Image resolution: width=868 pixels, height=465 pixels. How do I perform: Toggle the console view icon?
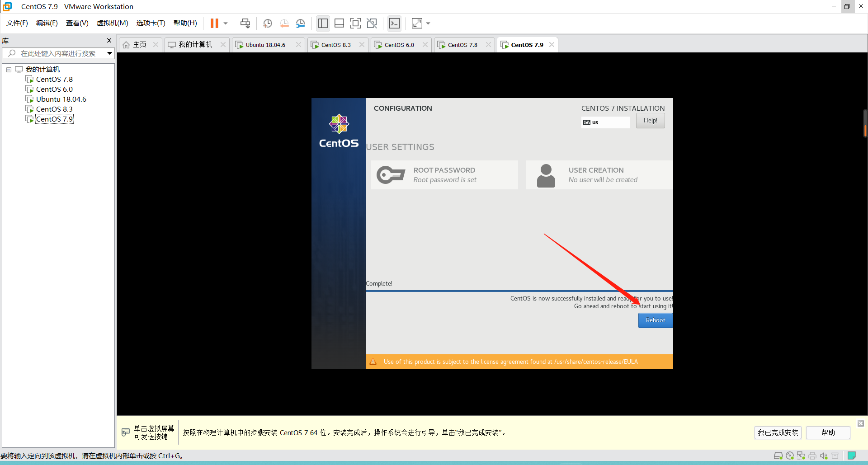click(395, 23)
